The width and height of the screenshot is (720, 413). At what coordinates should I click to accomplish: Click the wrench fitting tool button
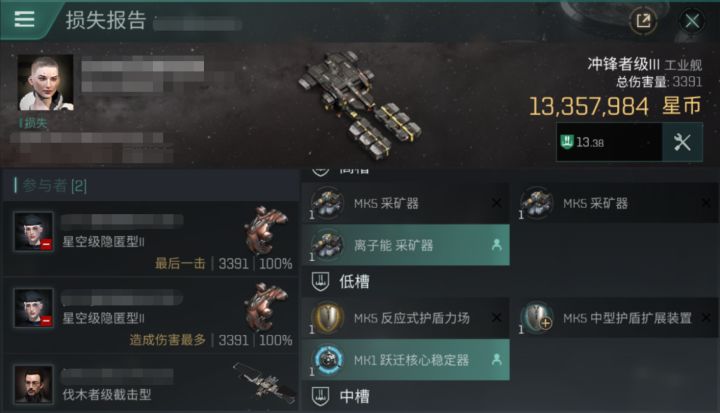point(682,142)
